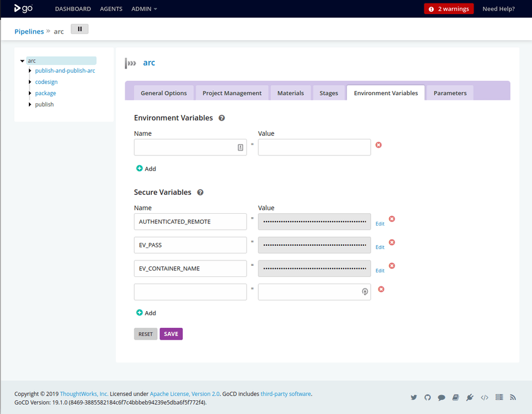Open the GitHub icon in the footer
This screenshot has width=532, height=414.
[x=427, y=397]
